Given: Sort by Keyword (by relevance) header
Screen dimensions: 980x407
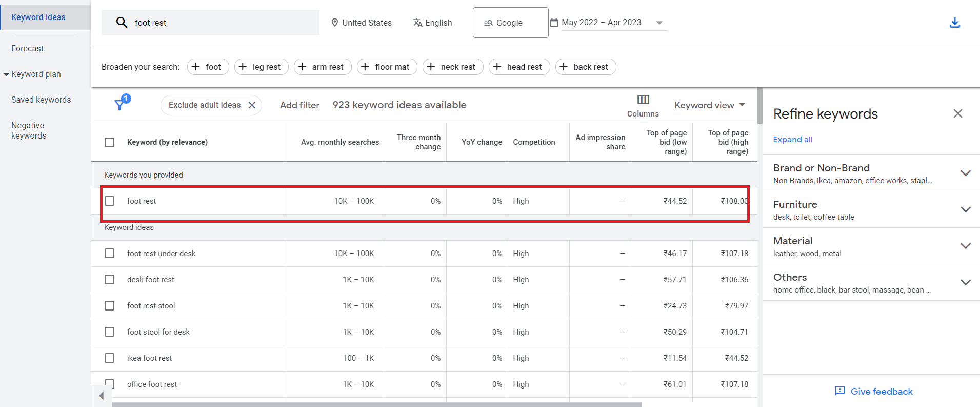Looking at the screenshot, I should tap(167, 142).
